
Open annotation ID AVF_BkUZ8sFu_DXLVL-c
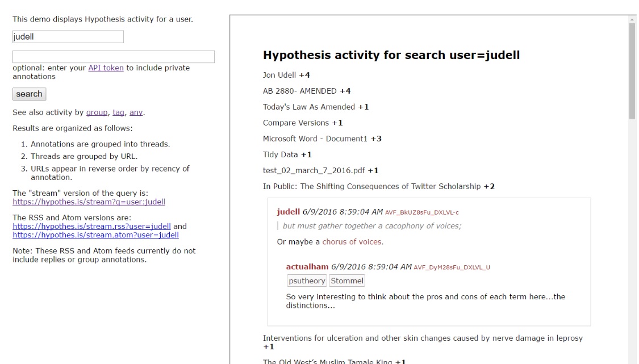(x=422, y=212)
